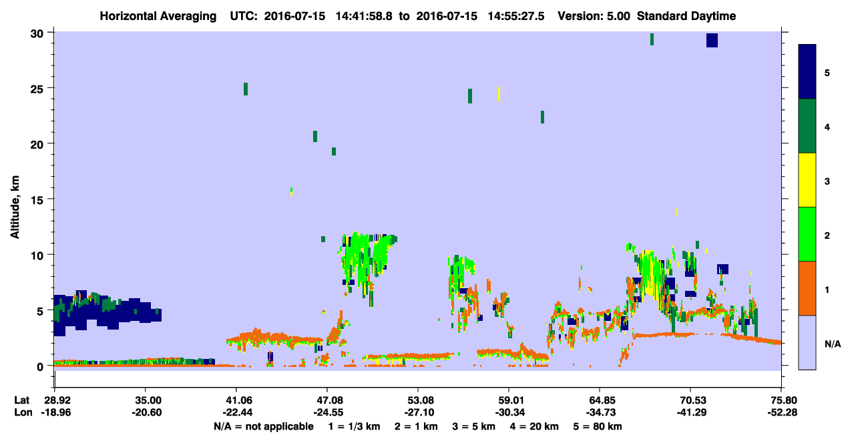Image resolution: width=868 pixels, height=445 pixels.
Task: Click legend text '3 = 5 km'
Action: coord(474,426)
